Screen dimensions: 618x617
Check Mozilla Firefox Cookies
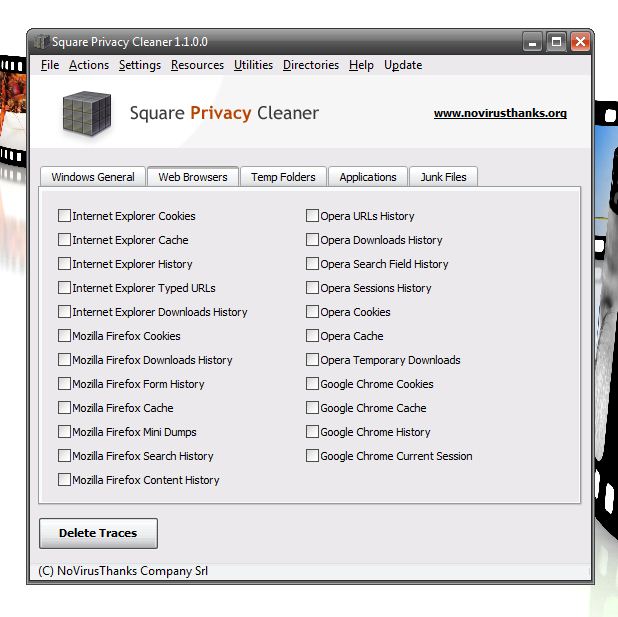tap(64, 336)
